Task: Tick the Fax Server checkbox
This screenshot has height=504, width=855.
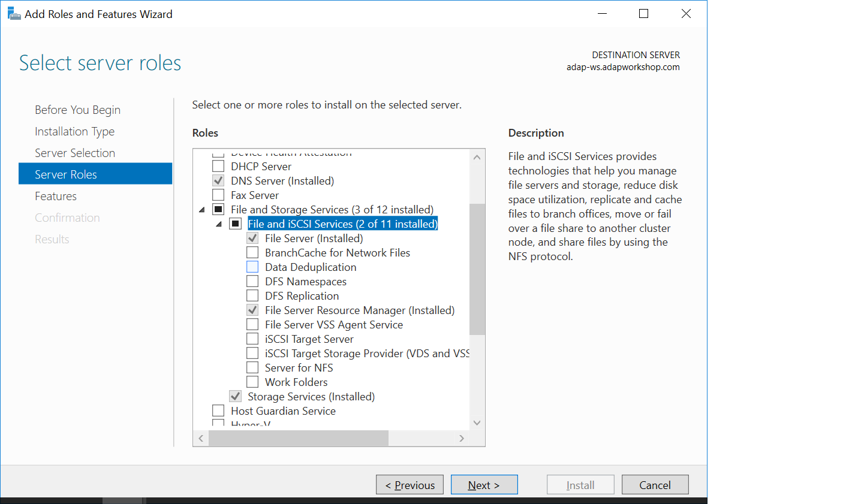Action: click(x=218, y=195)
